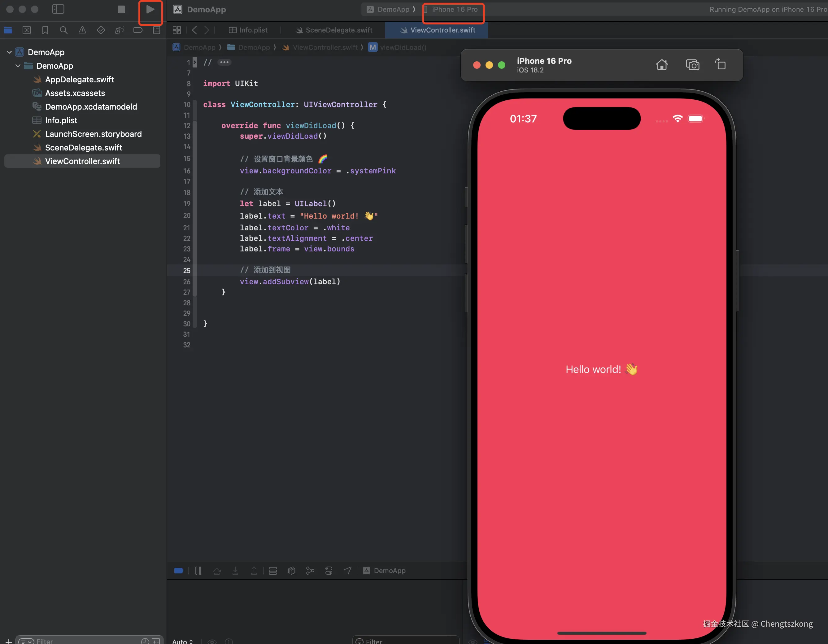This screenshot has height=644, width=828.
Task: Open the Issue navigator warning icon
Action: tap(82, 30)
